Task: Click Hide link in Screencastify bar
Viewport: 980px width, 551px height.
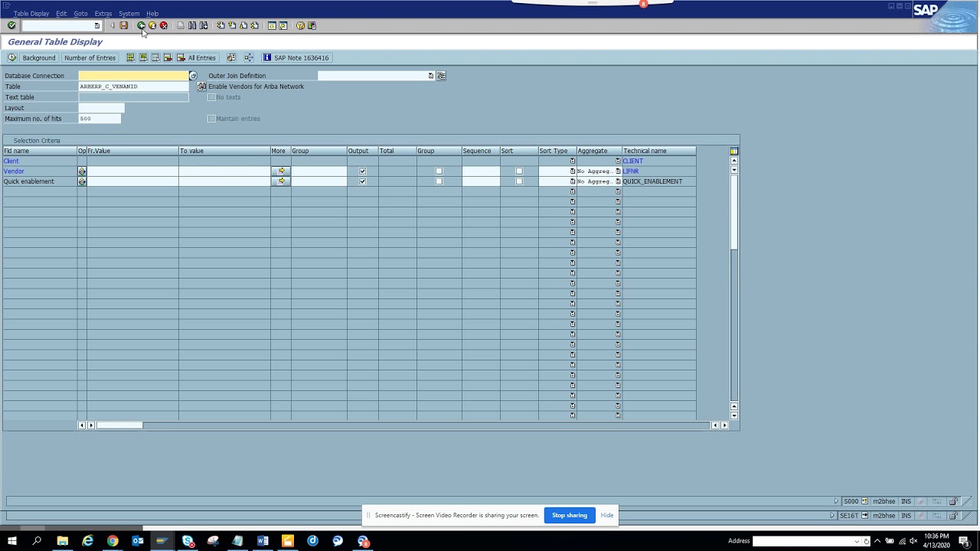Action: click(x=607, y=515)
